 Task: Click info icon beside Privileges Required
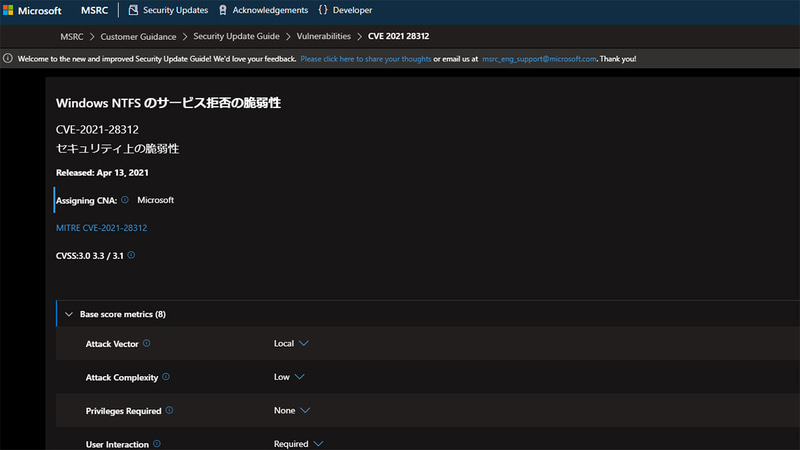tap(169, 410)
